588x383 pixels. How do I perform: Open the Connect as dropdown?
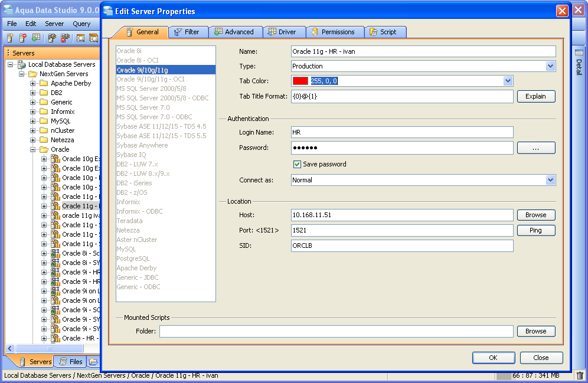click(x=550, y=180)
